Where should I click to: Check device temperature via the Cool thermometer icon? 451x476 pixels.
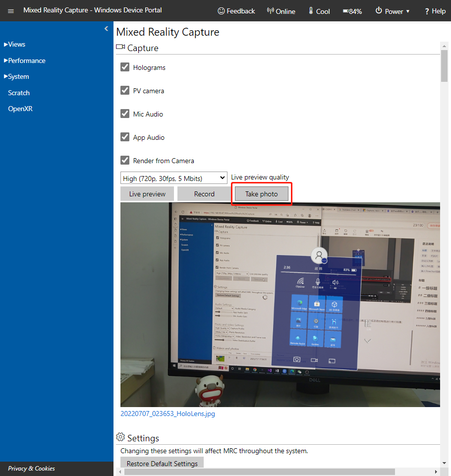pos(310,11)
